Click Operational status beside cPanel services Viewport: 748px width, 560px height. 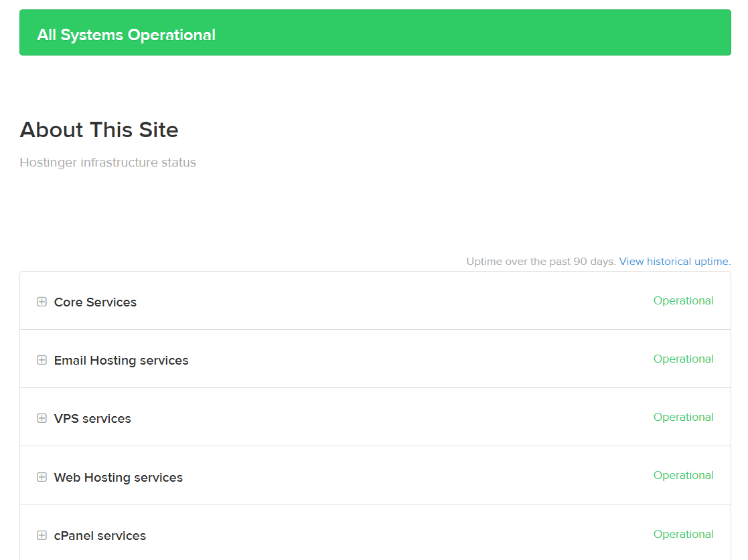click(683, 535)
